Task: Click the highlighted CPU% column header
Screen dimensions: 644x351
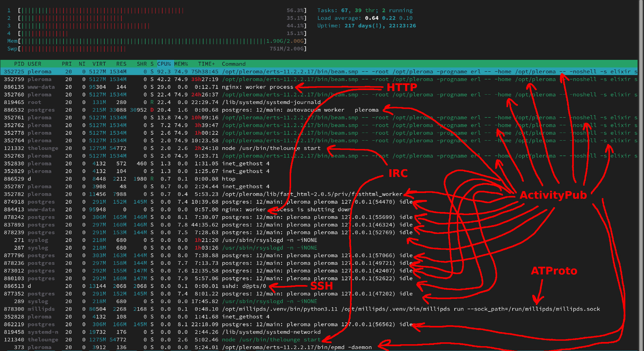Action: [x=164, y=64]
